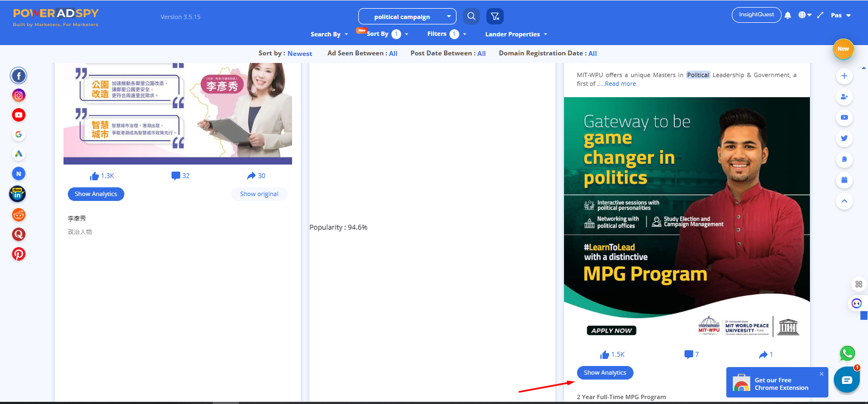Expand the Lander Properties dropdown
The height and width of the screenshot is (404, 868).
click(516, 34)
